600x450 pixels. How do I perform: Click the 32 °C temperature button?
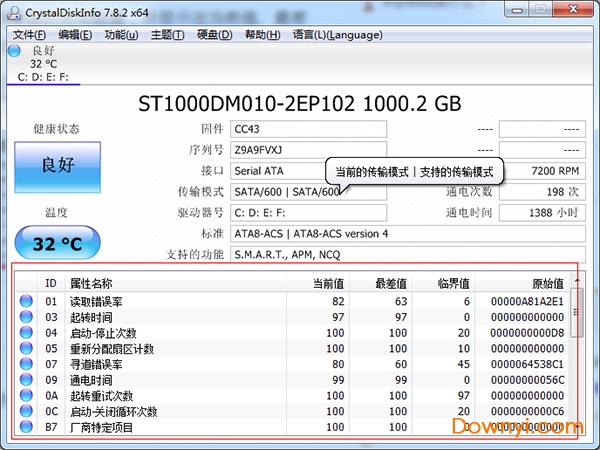click(58, 242)
